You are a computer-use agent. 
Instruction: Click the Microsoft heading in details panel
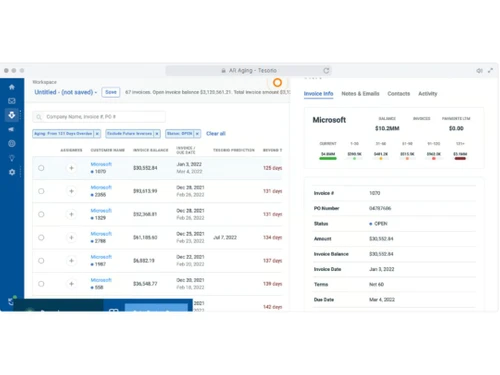point(329,120)
